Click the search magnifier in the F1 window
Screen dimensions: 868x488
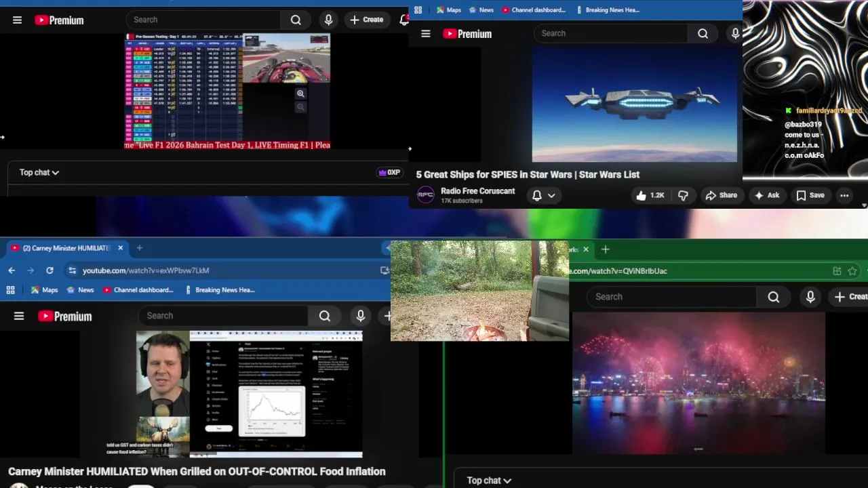(296, 20)
